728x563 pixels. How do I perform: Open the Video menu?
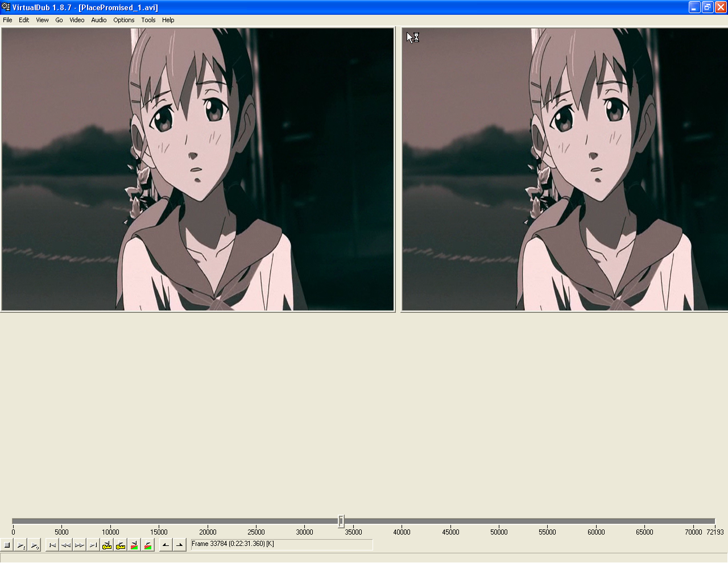pyautogui.click(x=77, y=20)
